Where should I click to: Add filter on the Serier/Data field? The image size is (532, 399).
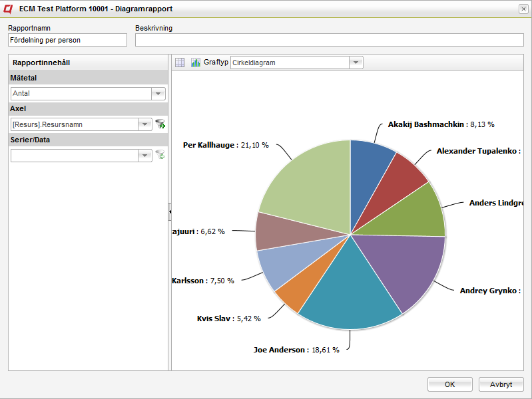coord(160,155)
